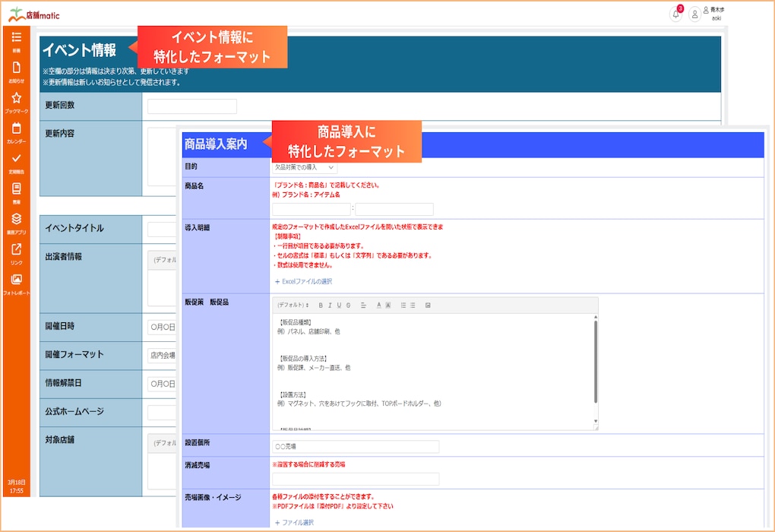Screen dimensions: 775x532
Task: Click the ＋ ファイル選択 attachment link
Action: pos(294,522)
